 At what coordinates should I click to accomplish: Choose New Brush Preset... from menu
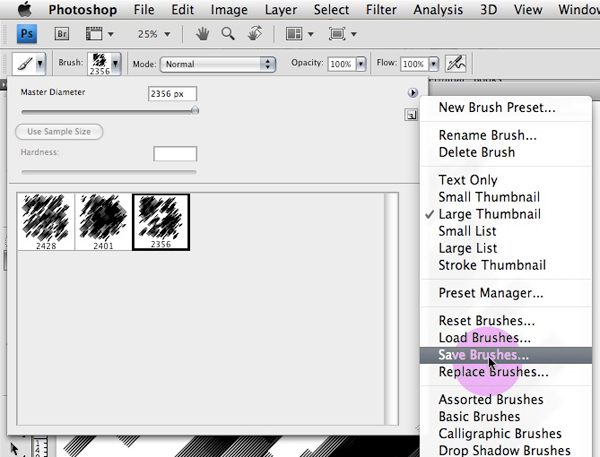[x=506, y=108]
